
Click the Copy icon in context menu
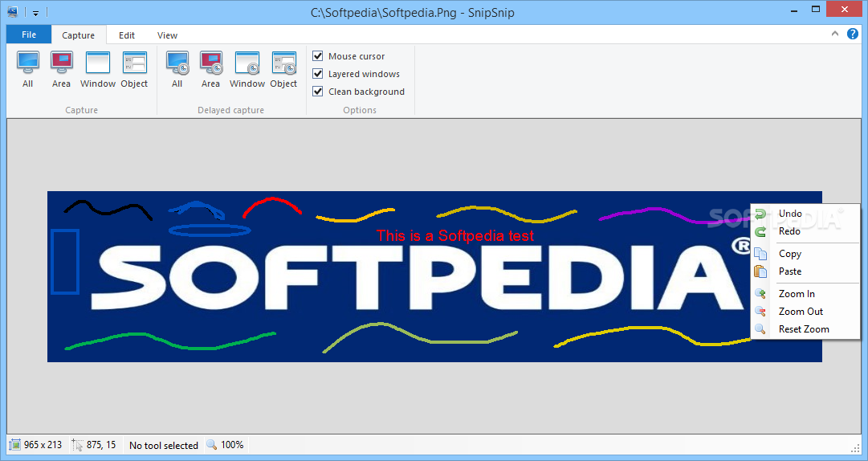pos(760,254)
